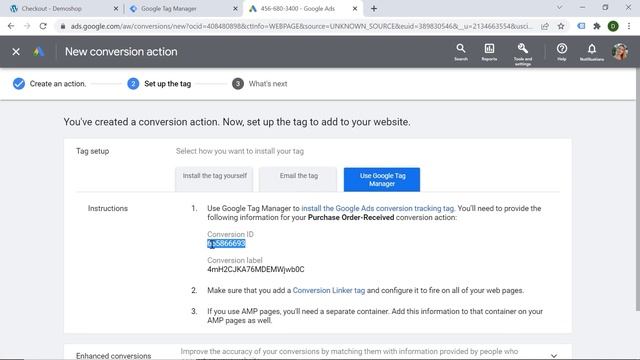Viewport: 640px width, 360px height.
Task: Bookmark this page with the star
Action: 561,26
